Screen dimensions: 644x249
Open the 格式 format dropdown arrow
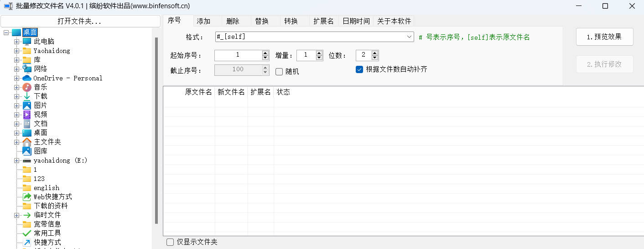tap(409, 37)
